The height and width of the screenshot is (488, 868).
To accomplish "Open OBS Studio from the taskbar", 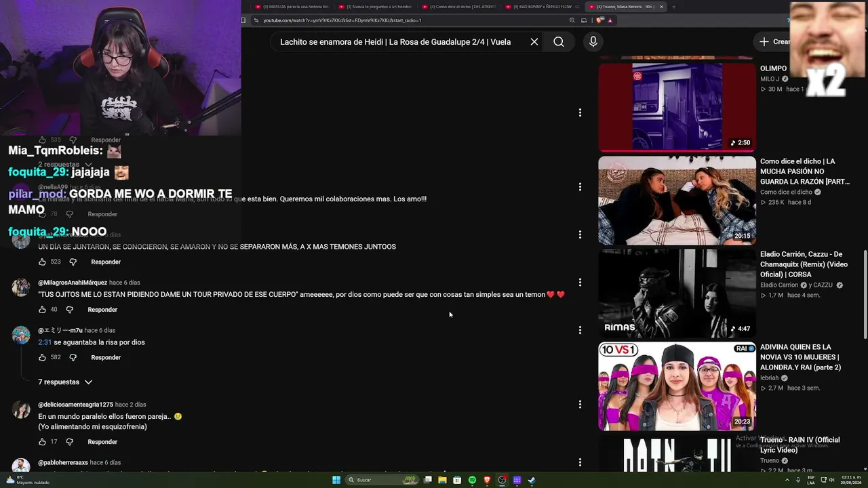I will (502, 480).
